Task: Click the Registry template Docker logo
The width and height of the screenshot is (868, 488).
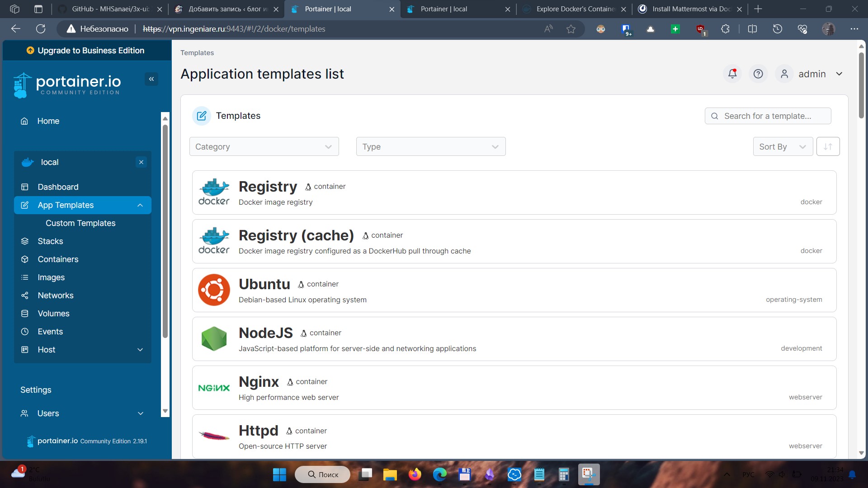Action: click(x=214, y=192)
